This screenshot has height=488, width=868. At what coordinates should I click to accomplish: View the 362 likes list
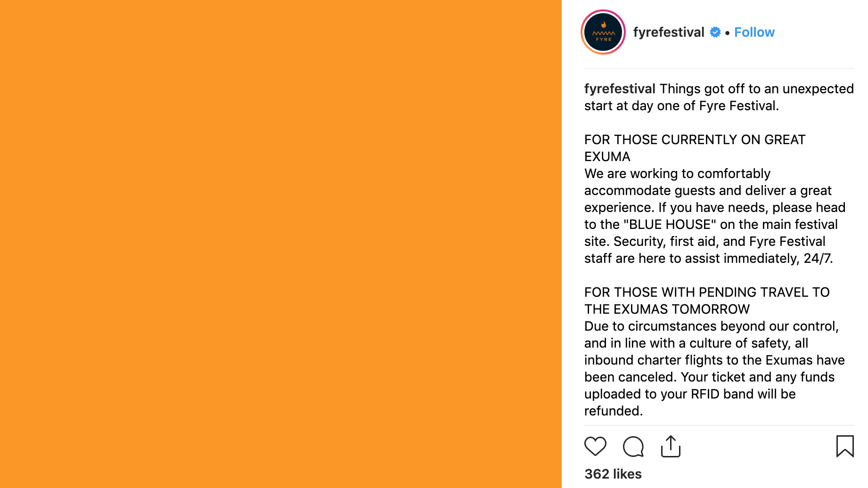pos(613,474)
